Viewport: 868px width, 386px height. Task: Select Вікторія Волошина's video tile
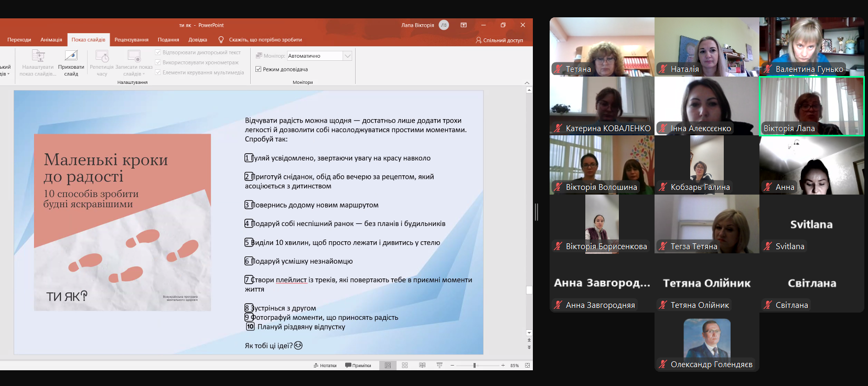602,165
